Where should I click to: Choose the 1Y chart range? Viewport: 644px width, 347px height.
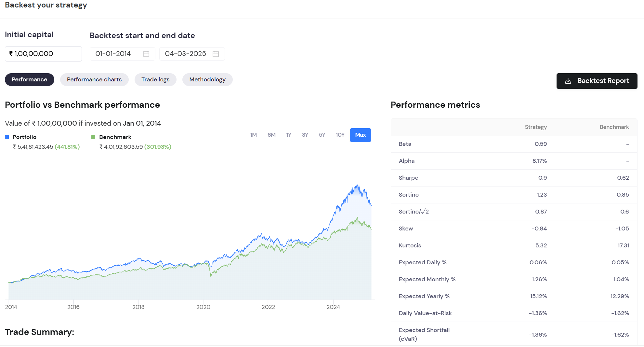(289, 135)
